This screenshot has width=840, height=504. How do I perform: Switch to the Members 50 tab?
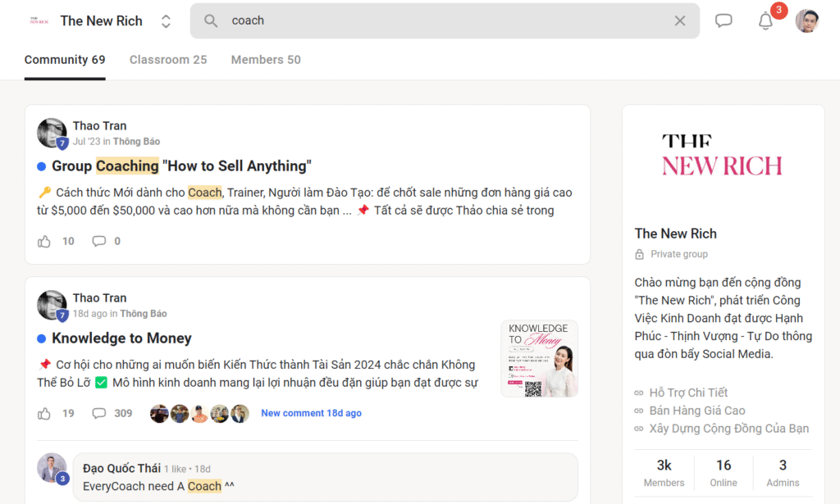pyautogui.click(x=266, y=60)
